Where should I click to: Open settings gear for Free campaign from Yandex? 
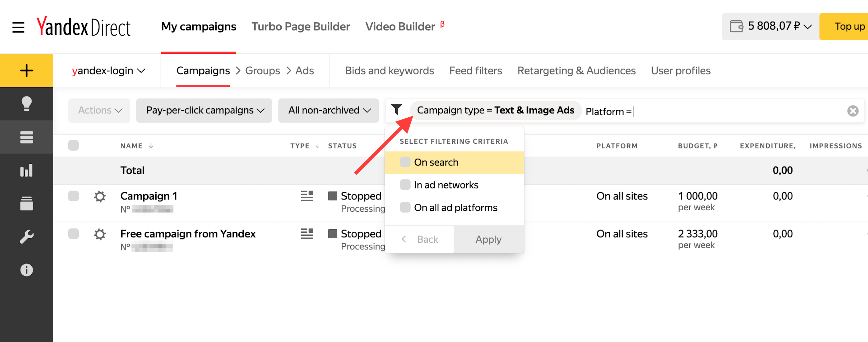[x=100, y=234]
